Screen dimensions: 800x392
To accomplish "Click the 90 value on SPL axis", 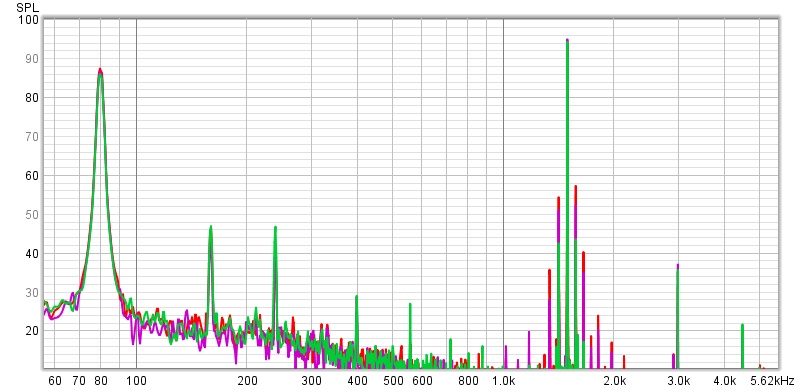I will (32, 59).
